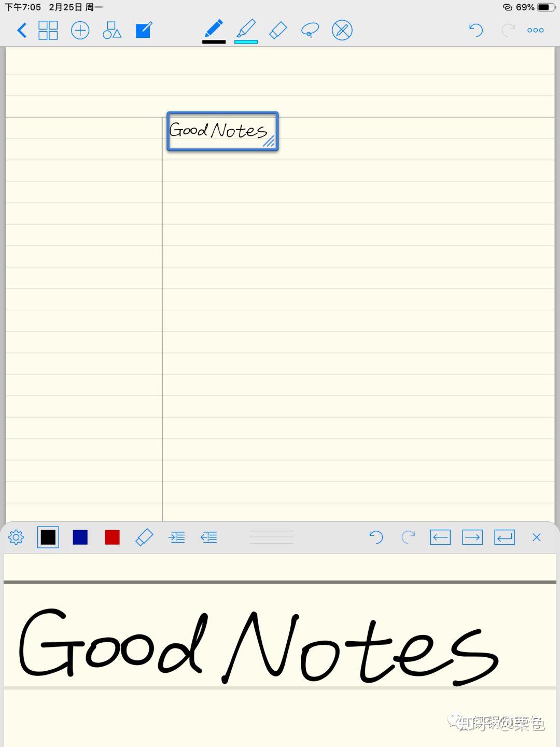This screenshot has height=747, width=560.
Task: Increase the left margin indent
Action: pyautogui.click(x=177, y=537)
